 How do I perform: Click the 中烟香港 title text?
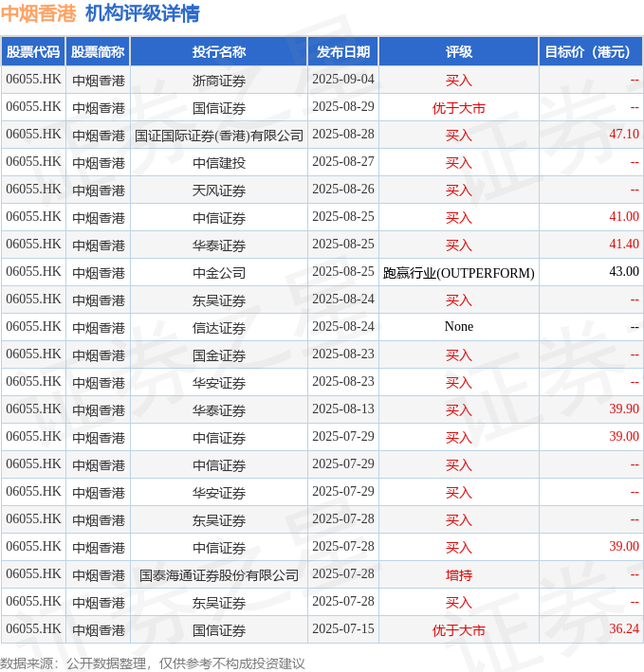click(x=38, y=13)
